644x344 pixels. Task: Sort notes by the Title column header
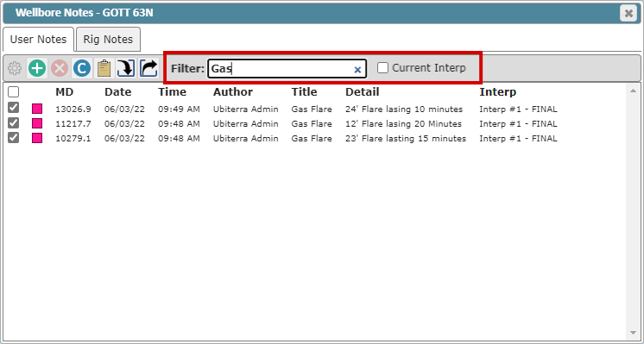coord(305,92)
